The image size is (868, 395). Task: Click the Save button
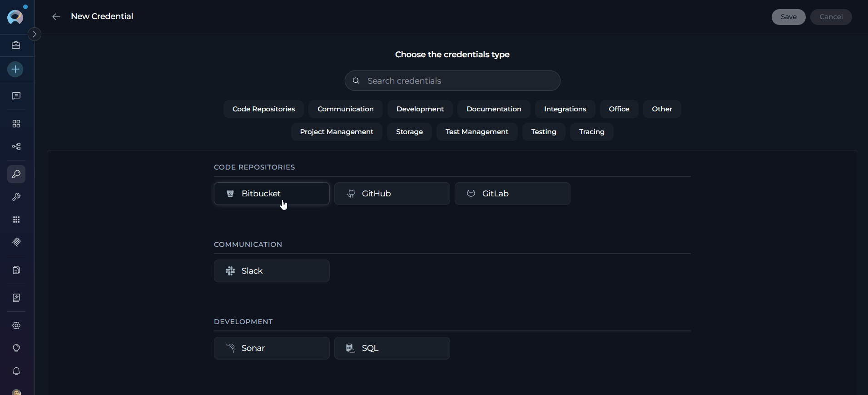point(789,17)
